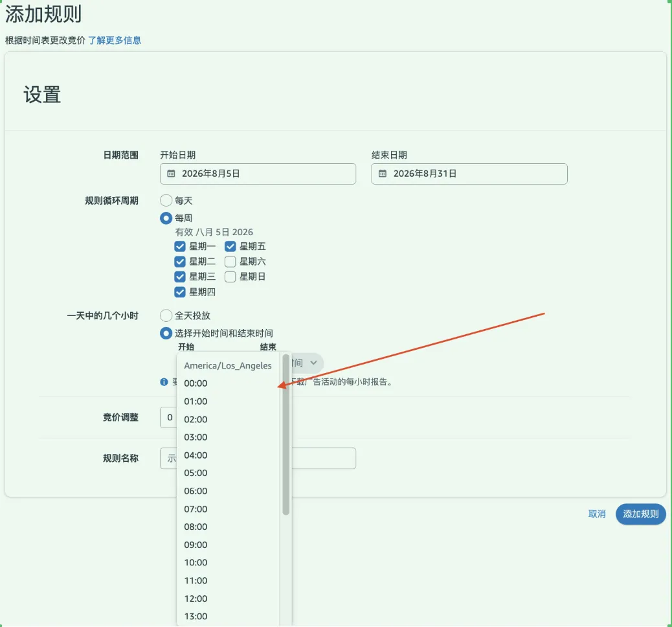This screenshot has width=672, height=627.
Task: Click the time list scrollbar thumb
Action: [x=286, y=434]
